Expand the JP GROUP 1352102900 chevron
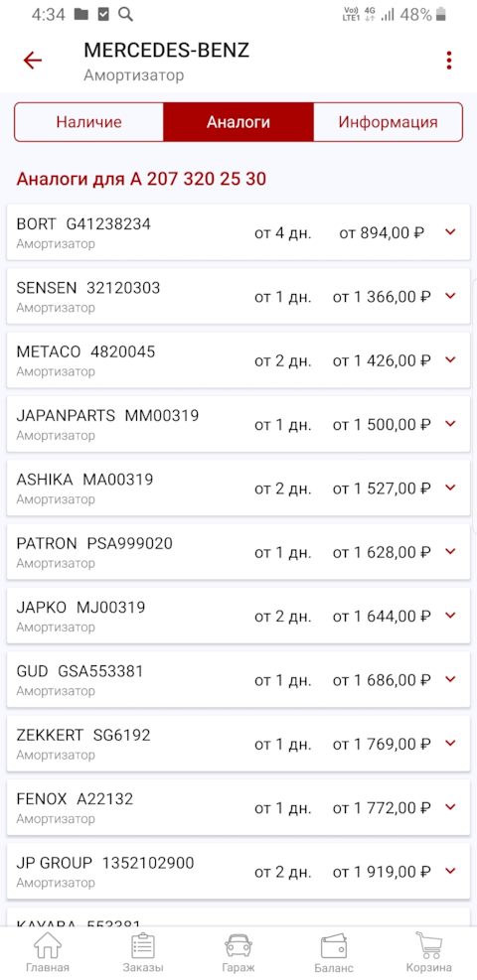 point(450,871)
